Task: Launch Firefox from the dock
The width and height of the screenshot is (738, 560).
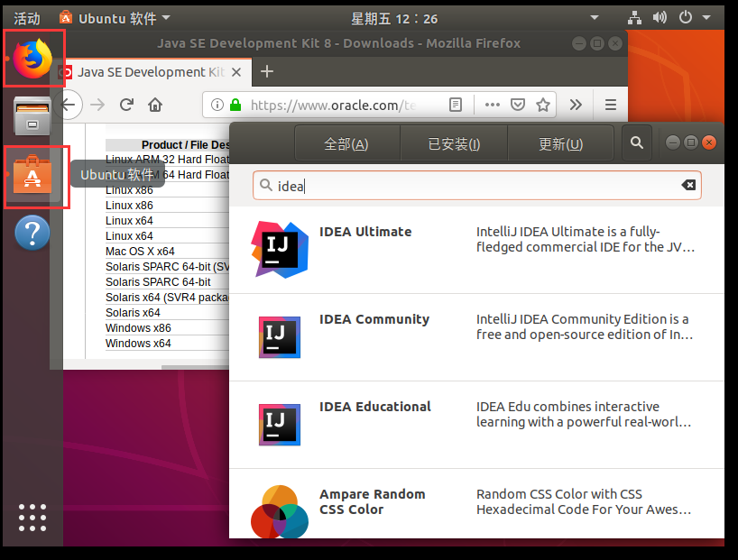Action: tap(32, 59)
